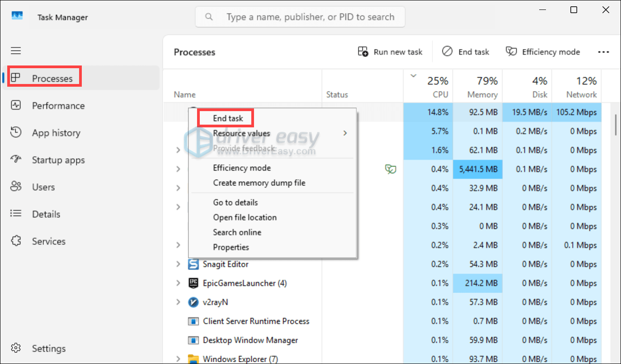The width and height of the screenshot is (621, 364).
Task: Expand the Snagit Editor process group
Action: 178,264
